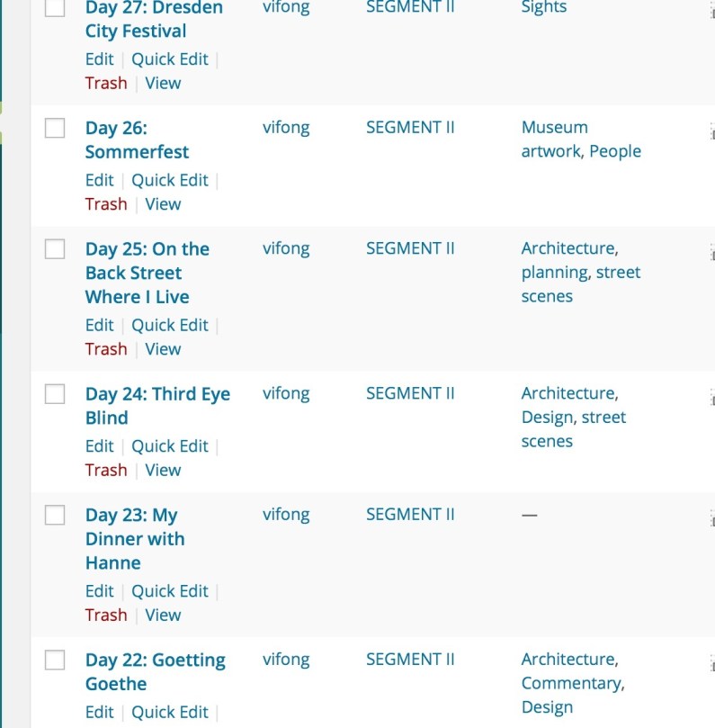This screenshot has width=715, height=728.
Task: Select the Day 25 post checkbox
Action: click(55, 249)
